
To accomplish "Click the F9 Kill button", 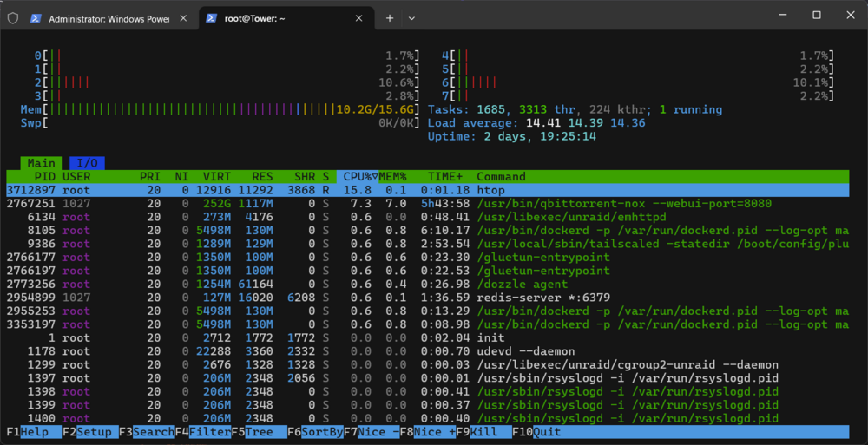I will coord(483,432).
